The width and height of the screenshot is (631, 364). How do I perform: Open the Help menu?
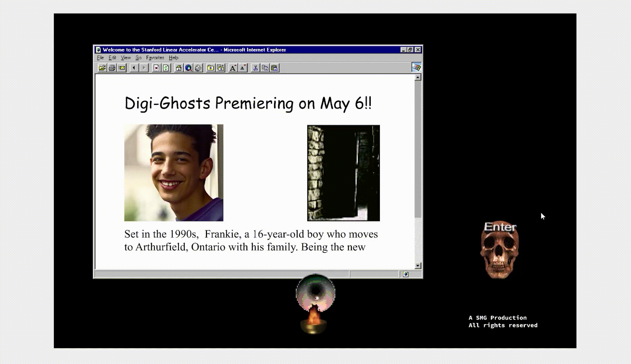click(174, 58)
